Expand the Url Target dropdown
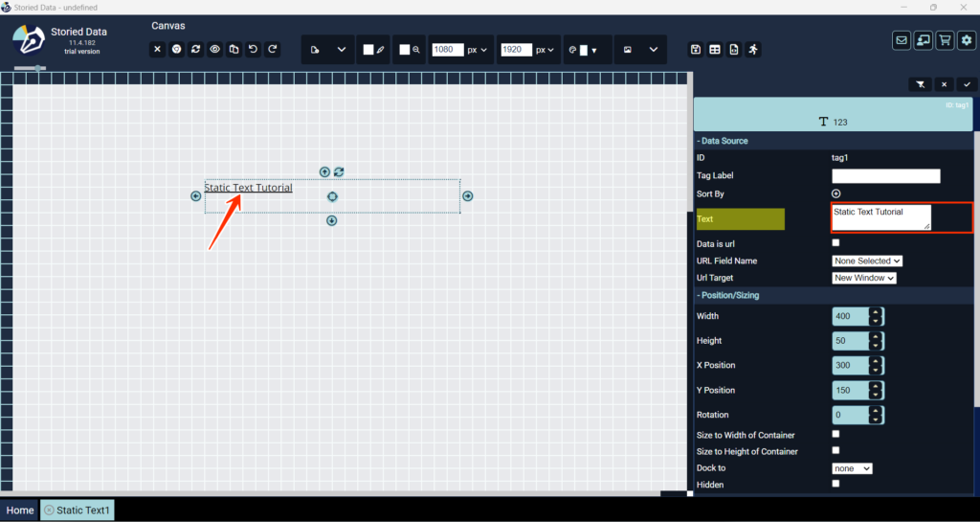Screen dimensions: 980x522 coord(864,278)
